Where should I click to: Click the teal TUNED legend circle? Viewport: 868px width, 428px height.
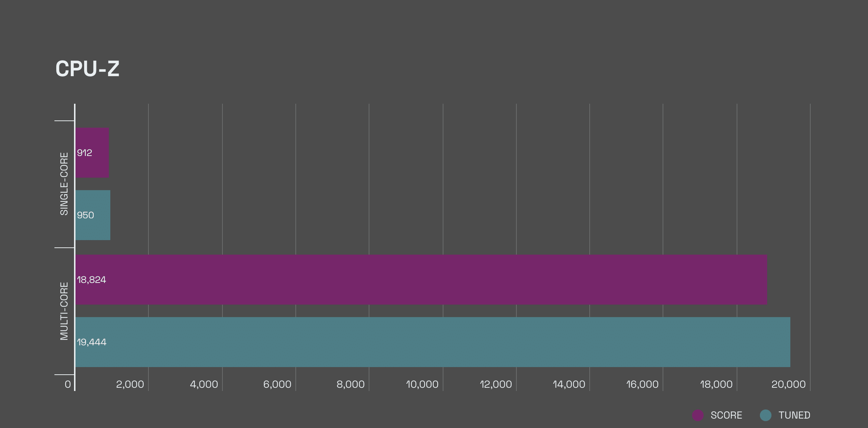[765, 415]
